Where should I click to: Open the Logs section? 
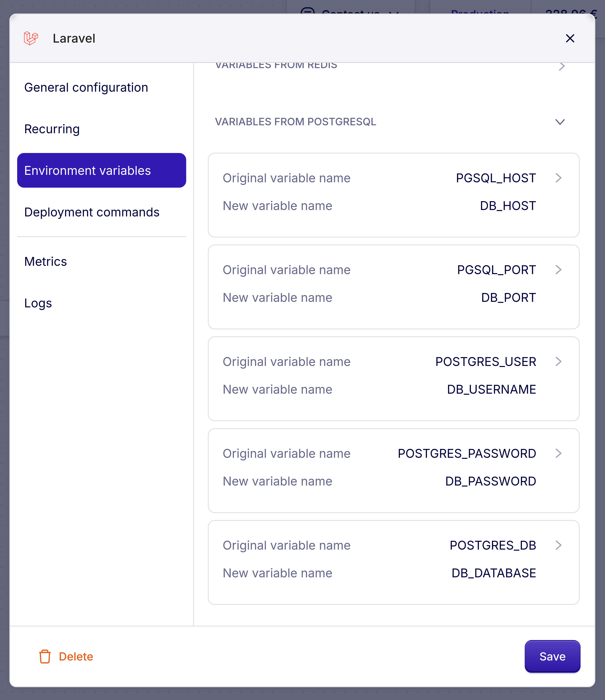(x=38, y=303)
